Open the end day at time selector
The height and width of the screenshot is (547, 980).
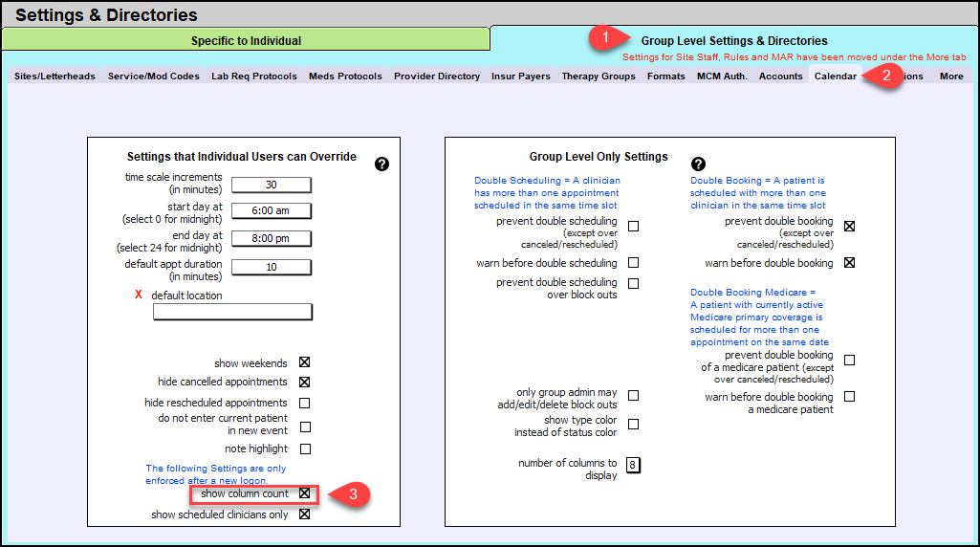272,238
